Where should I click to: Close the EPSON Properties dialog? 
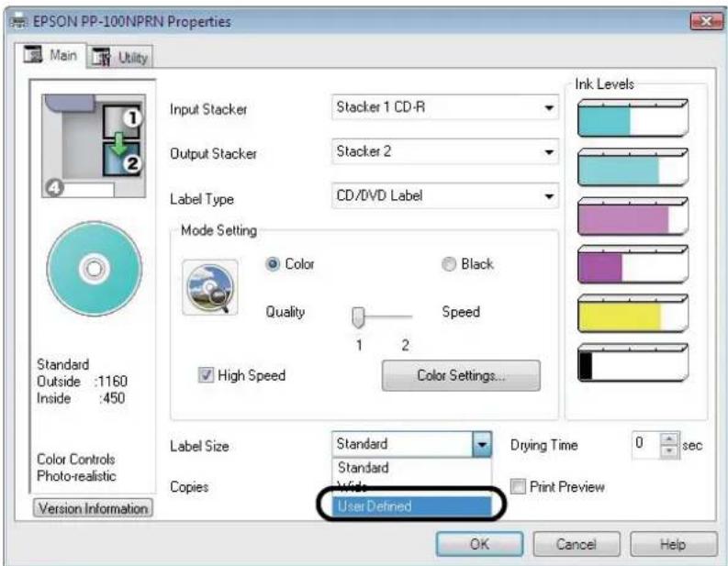[x=706, y=21]
